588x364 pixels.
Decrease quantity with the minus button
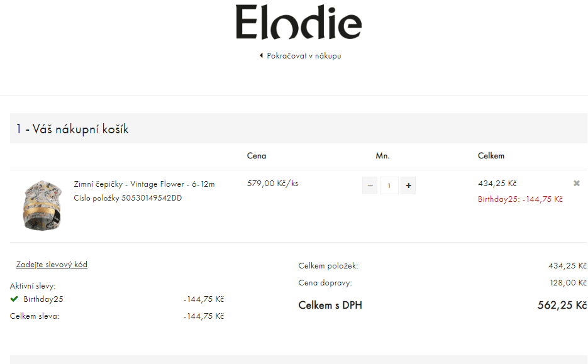tap(370, 185)
